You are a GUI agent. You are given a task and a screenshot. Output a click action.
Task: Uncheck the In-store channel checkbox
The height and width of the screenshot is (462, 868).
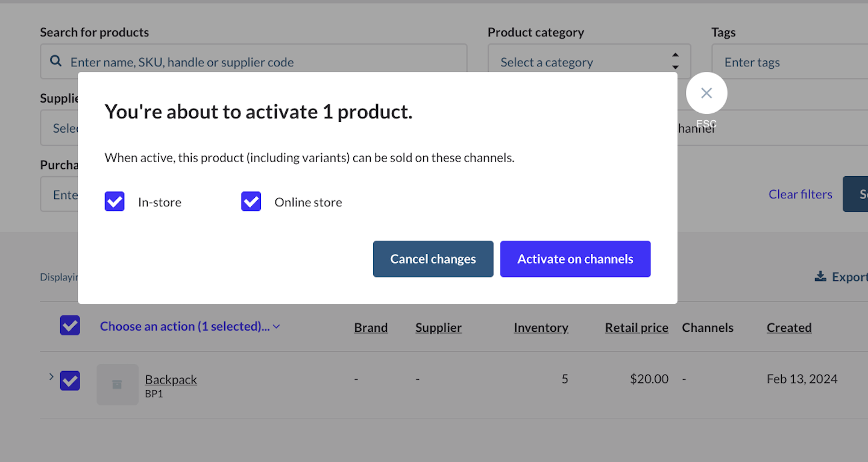(x=115, y=201)
